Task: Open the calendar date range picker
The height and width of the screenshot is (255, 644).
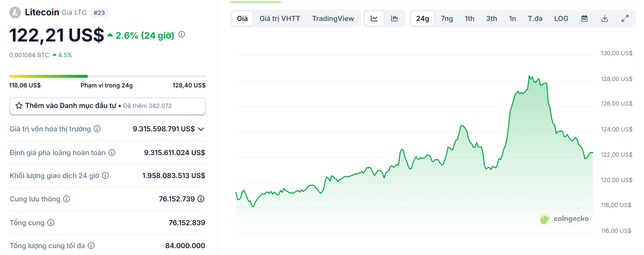Action: click(x=584, y=19)
